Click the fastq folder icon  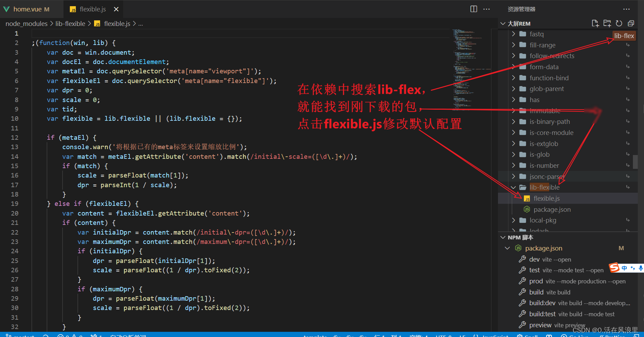pos(523,34)
